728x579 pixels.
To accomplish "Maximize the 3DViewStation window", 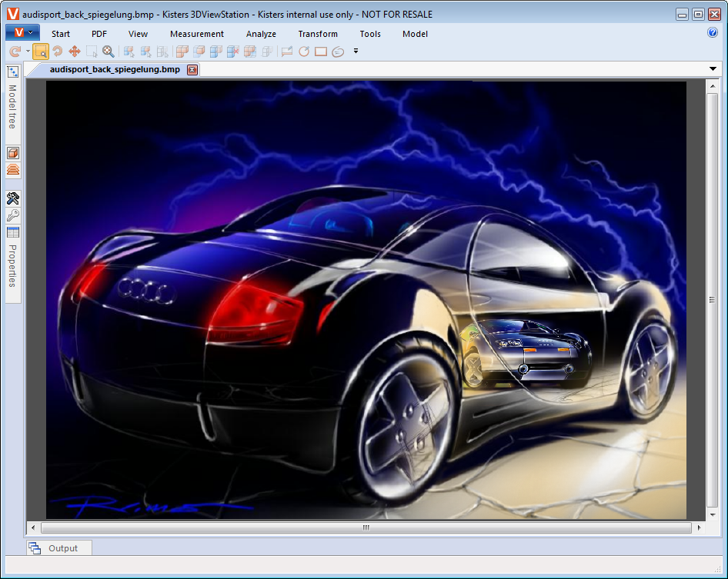I will (698, 15).
